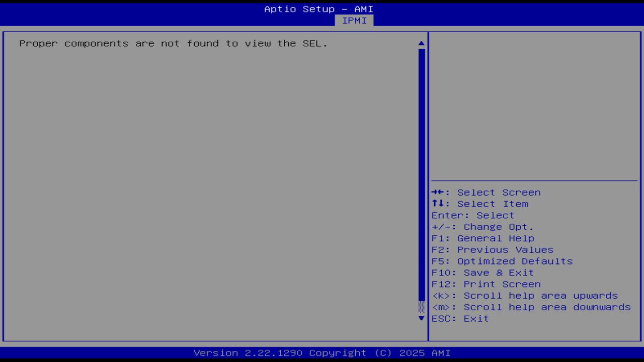Click the scrollbar up arrow
Image resolution: width=644 pixels, height=362 pixels.
pos(421,43)
